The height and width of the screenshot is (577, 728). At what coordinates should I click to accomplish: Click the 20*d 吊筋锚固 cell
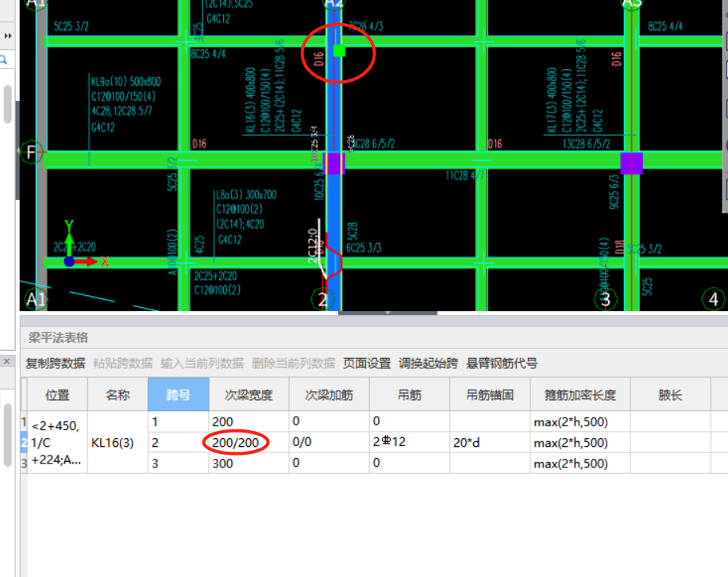(x=490, y=442)
